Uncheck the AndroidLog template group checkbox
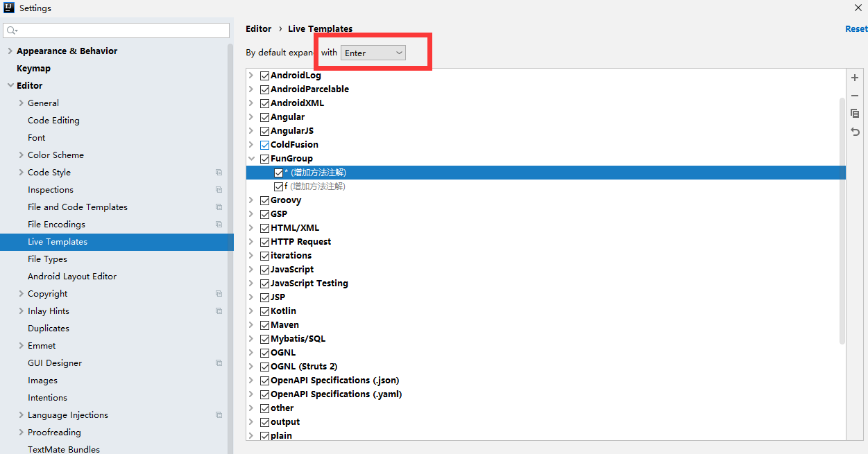 [264, 76]
